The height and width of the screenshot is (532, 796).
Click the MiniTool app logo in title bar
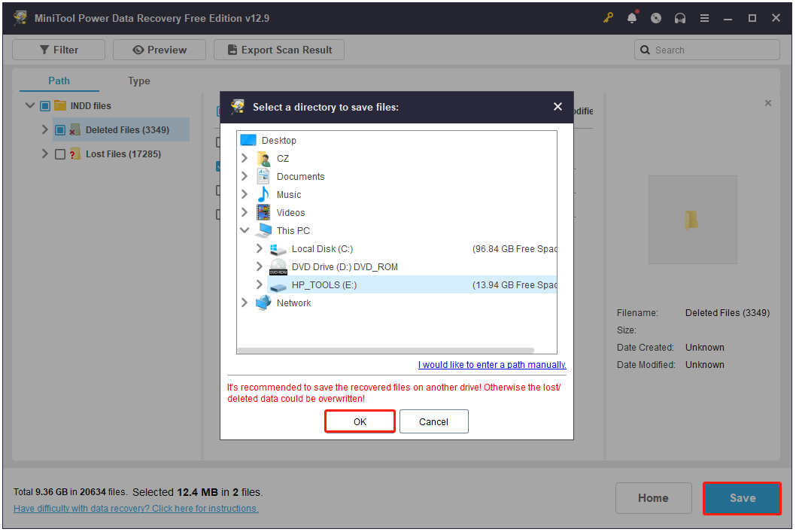tap(21, 18)
